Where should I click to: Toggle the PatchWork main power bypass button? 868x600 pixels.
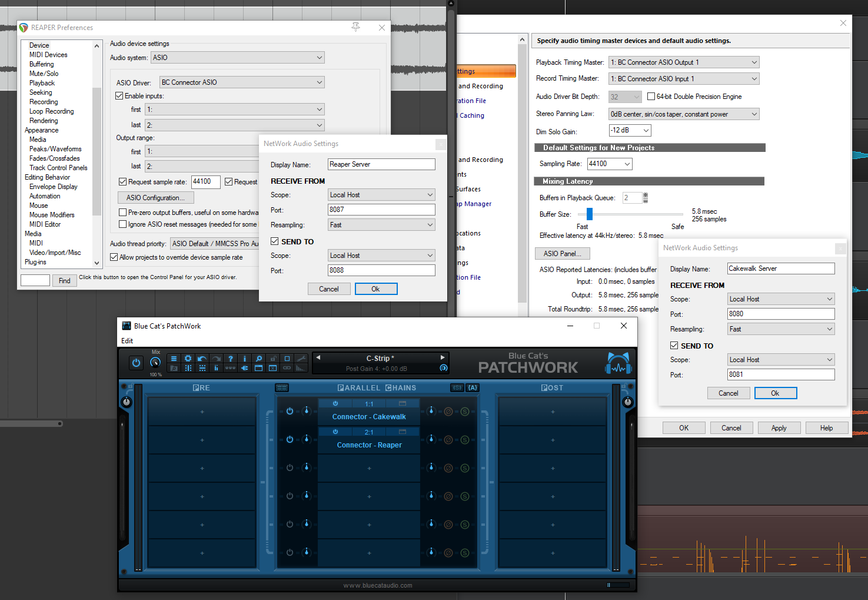click(x=136, y=363)
